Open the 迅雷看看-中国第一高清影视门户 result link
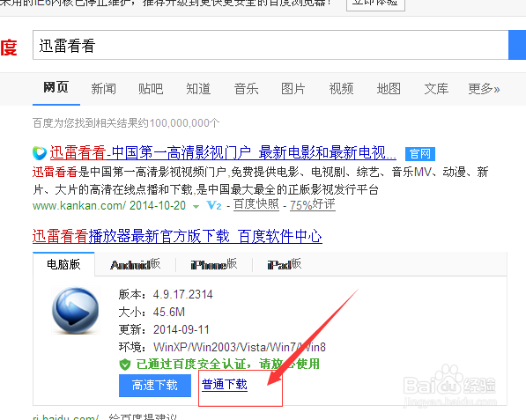This screenshot has height=420, width=526. click(x=223, y=153)
